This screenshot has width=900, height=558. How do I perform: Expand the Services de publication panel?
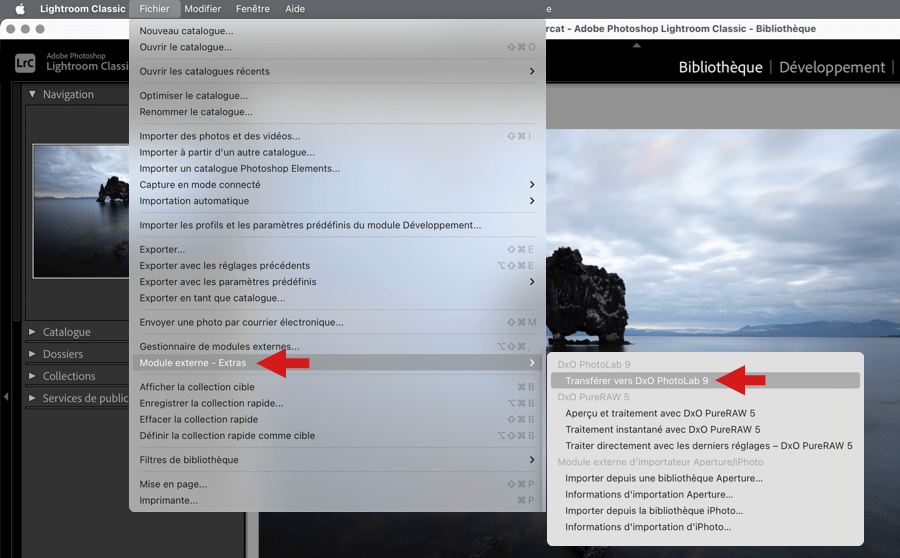[x=32, y=398]
